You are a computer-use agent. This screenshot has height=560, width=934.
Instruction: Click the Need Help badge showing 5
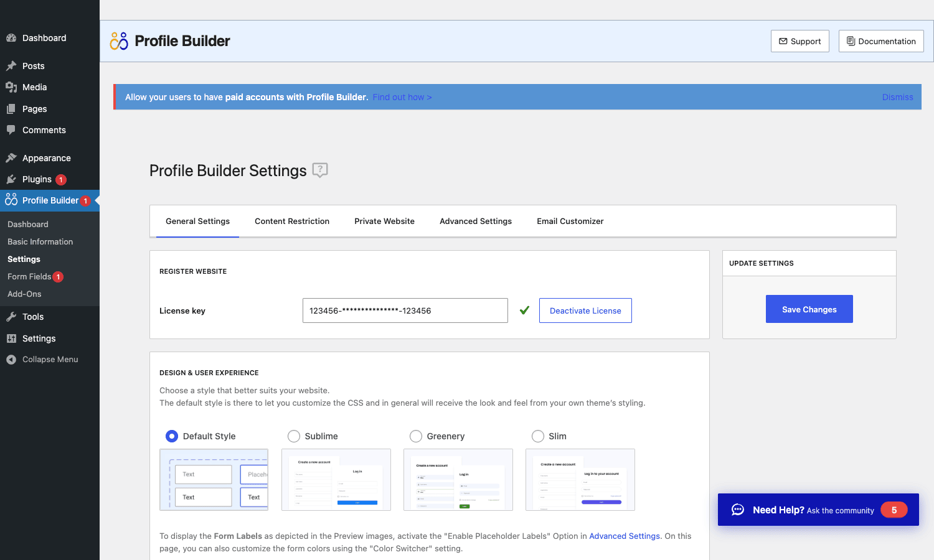(894, 510)
